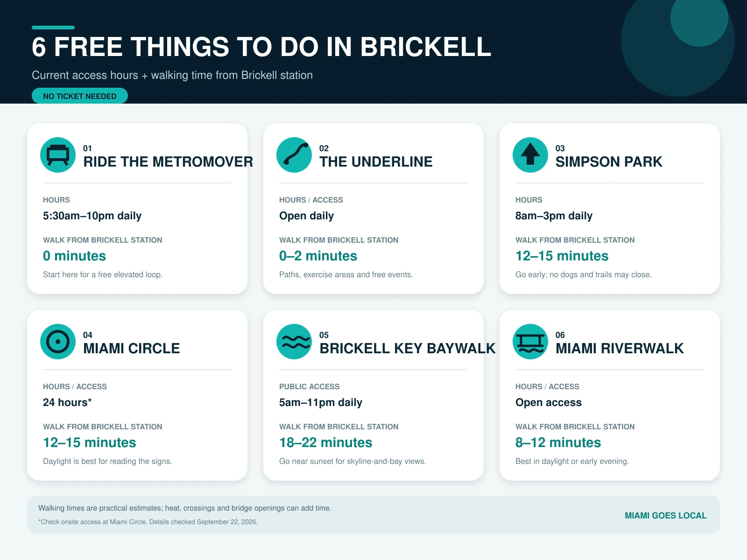
Task: Click the Miami Circle footnote text
Action: 148,522
